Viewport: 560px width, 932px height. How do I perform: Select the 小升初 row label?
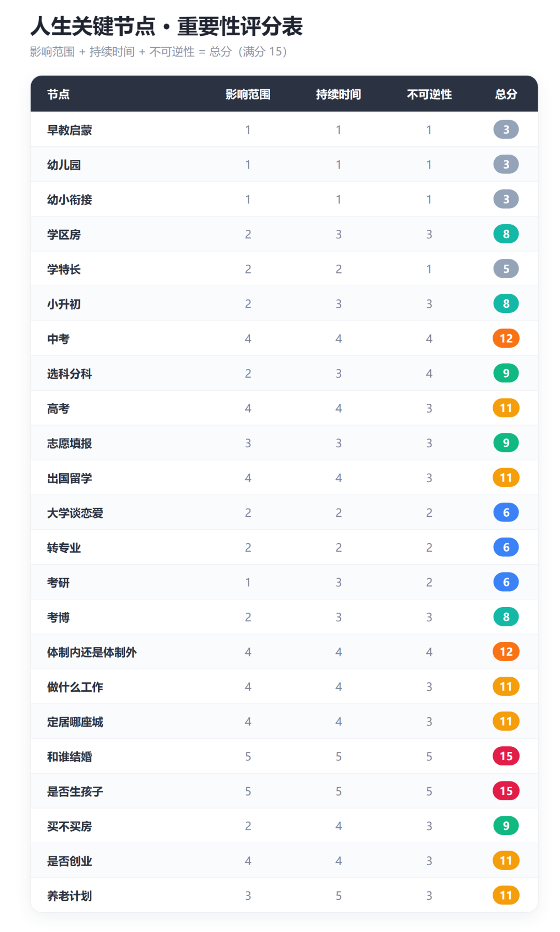[x=64, y=304]
